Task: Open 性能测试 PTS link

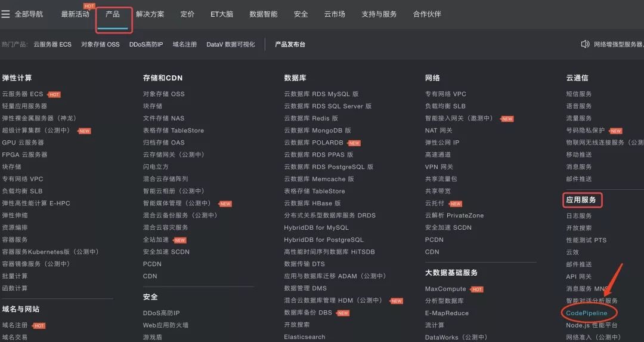Action: point(586,240)
